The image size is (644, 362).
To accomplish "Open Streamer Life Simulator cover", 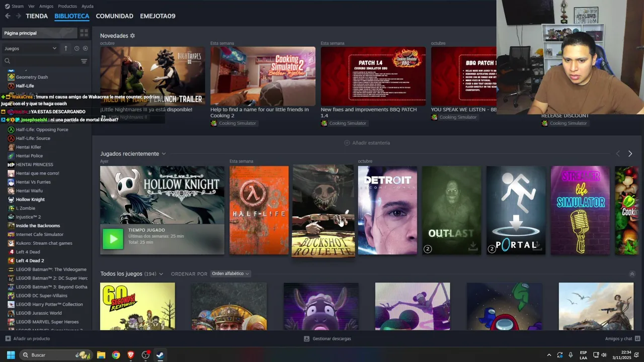I will coord(580,210).
